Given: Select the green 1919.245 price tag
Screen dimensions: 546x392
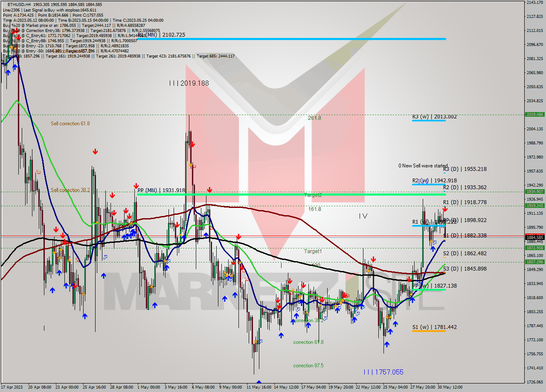Looking at the screenshot, I should click(535, 206).
